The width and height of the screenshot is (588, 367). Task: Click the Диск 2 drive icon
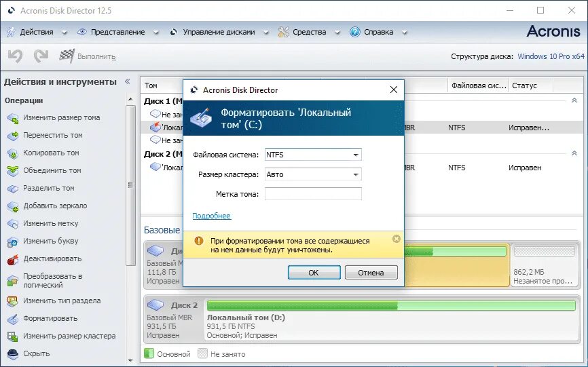click(155, 305)
